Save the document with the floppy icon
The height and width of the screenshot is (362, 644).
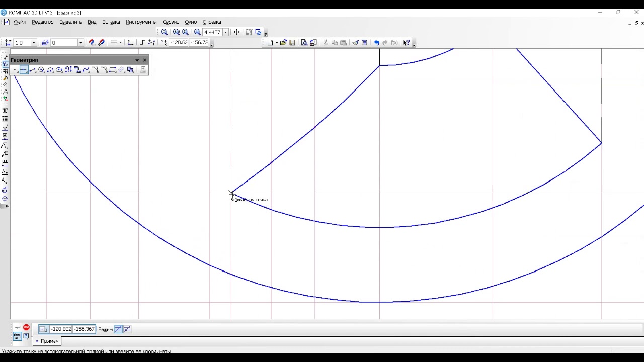[x=292, y=43]
